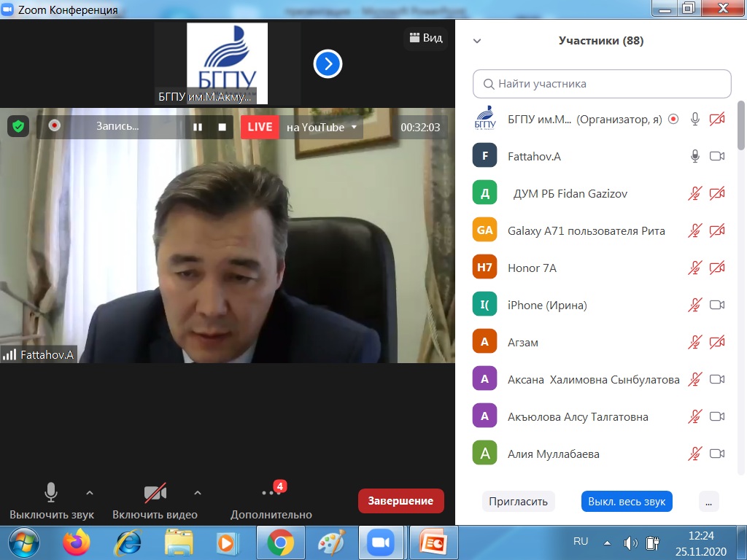Click camera icon for iPhone (Ирина)
The width and height of the screenshot is (747, 560).
(x=717, y=305)
